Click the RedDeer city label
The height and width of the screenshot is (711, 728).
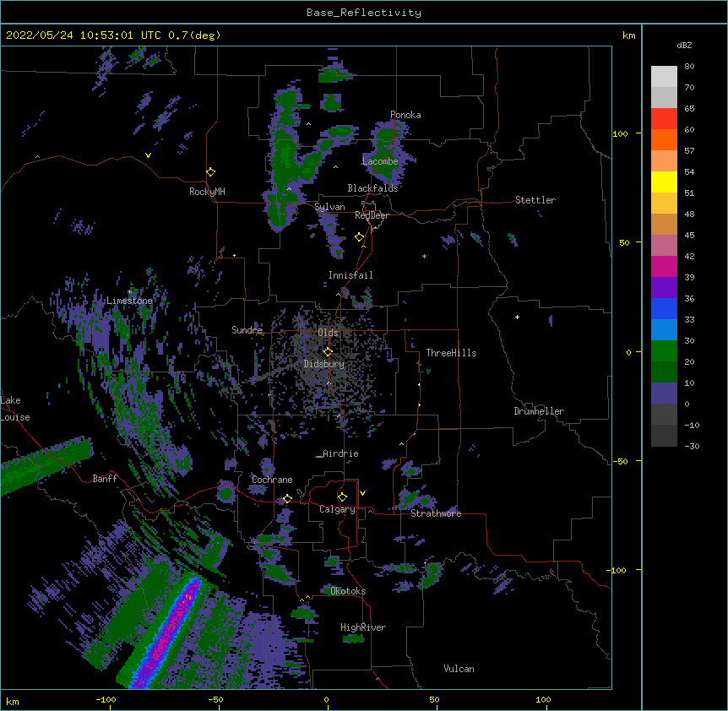click(372, 215)
